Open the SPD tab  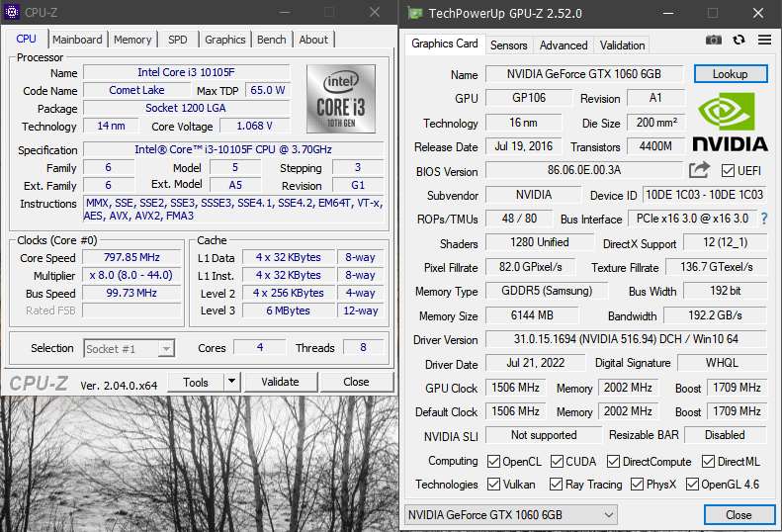pos(178,40)
